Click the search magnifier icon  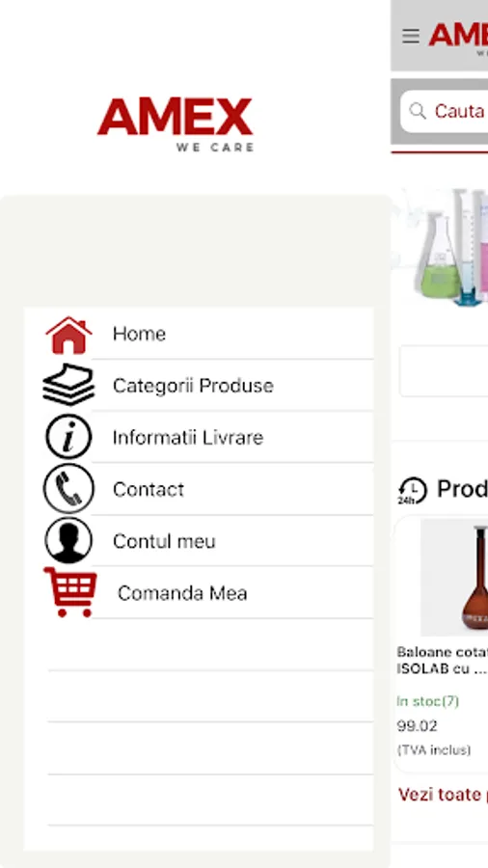click(x=418, y=111)
